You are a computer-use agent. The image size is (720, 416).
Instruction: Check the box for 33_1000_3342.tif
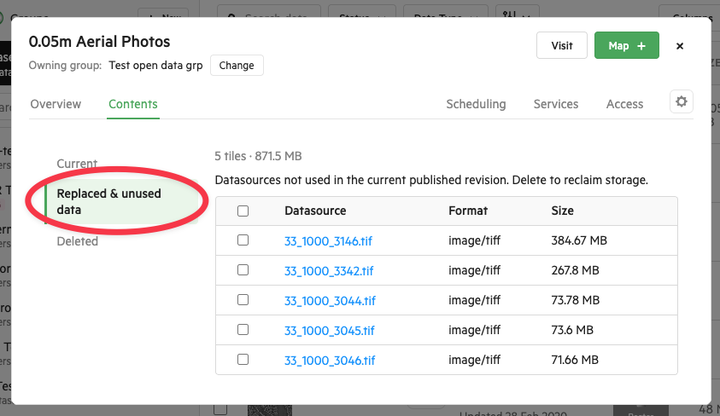pos(243,270)
